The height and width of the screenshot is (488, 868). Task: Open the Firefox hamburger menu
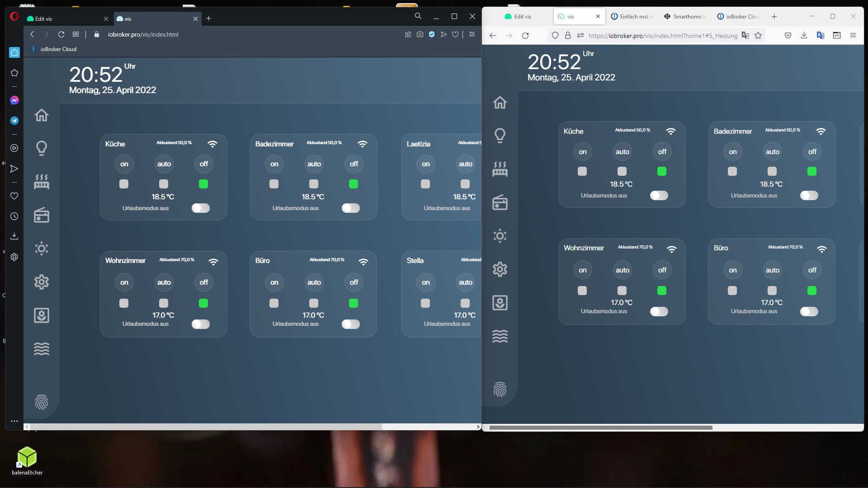(853, 35)
